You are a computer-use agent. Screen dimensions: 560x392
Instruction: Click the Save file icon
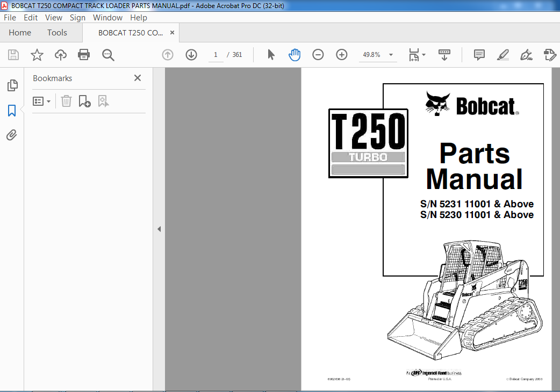(x=13, y=55)
